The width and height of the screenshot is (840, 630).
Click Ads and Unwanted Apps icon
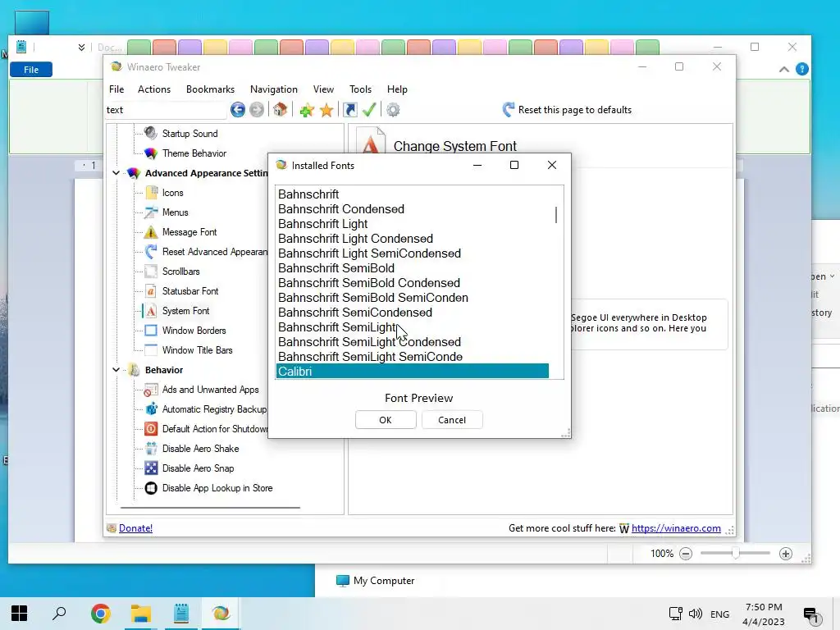pyautogui.click(x=151, y=390)
